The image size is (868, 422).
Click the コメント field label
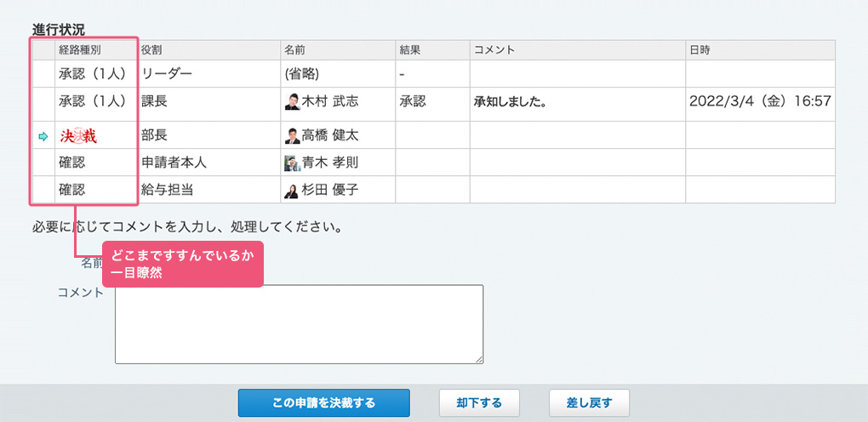[81, 293]
